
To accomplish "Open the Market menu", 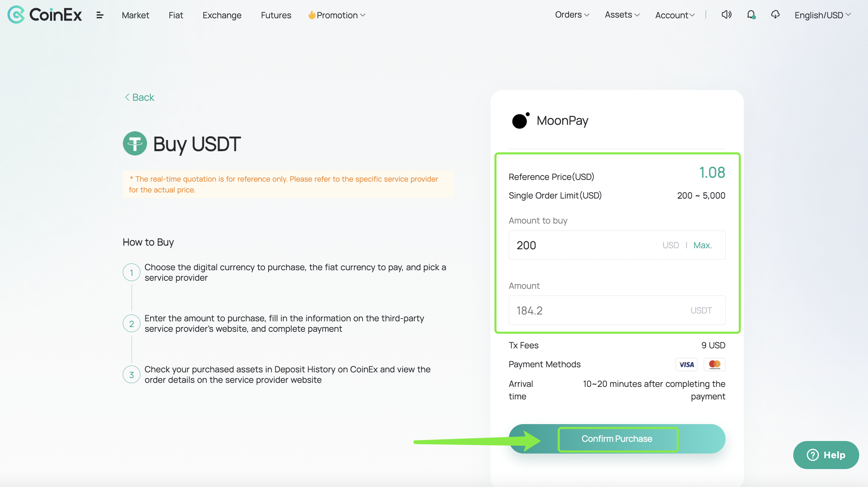I will 135,15.
